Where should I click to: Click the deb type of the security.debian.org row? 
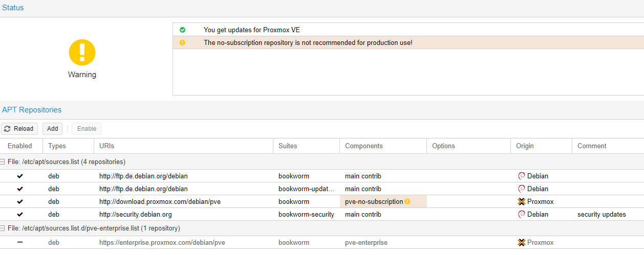tap(54, 214)
